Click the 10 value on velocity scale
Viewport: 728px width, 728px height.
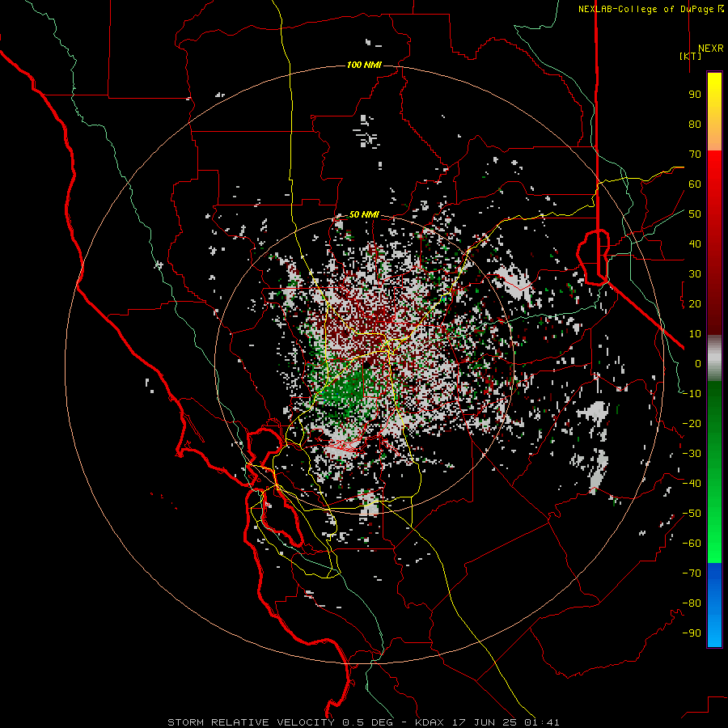click(695, 334)
